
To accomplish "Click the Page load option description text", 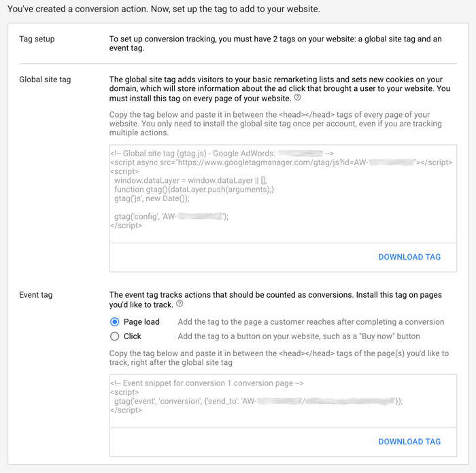I will [x=311, y=322].
